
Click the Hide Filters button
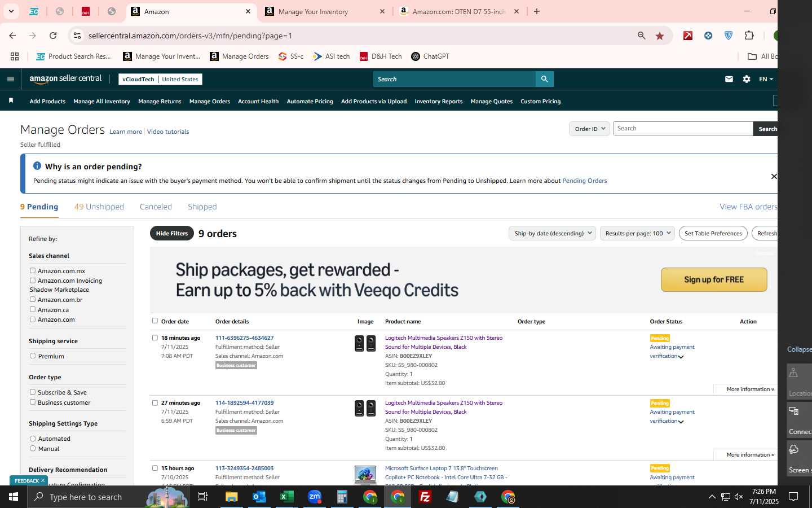(172, 233)
